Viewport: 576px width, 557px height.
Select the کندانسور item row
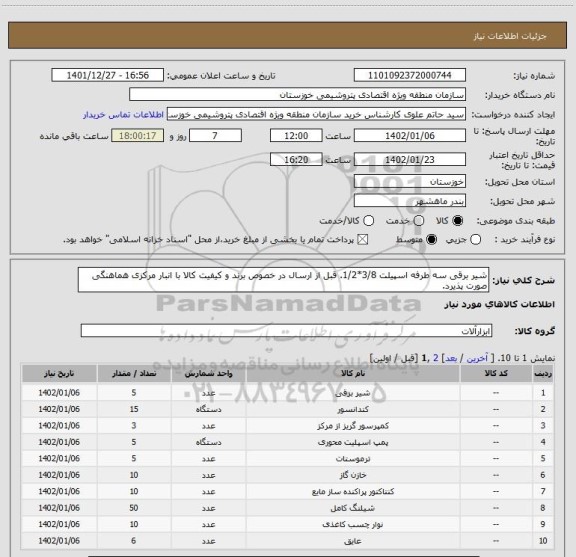click(287, 409)
